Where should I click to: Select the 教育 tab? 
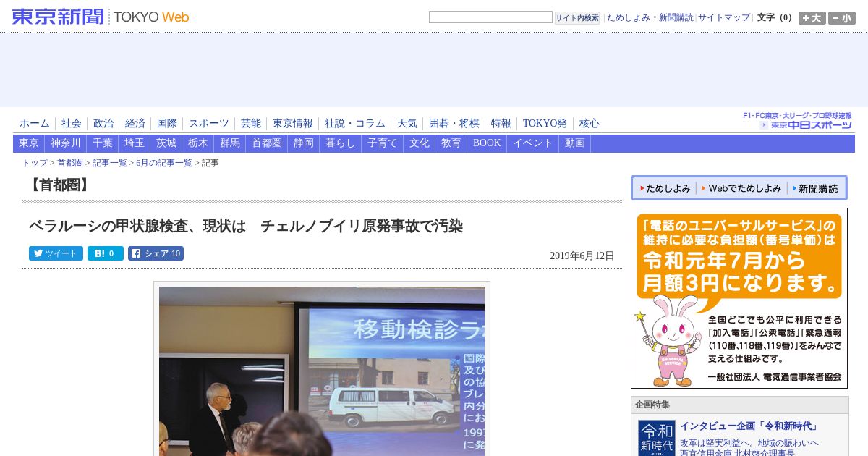(451, 143)
